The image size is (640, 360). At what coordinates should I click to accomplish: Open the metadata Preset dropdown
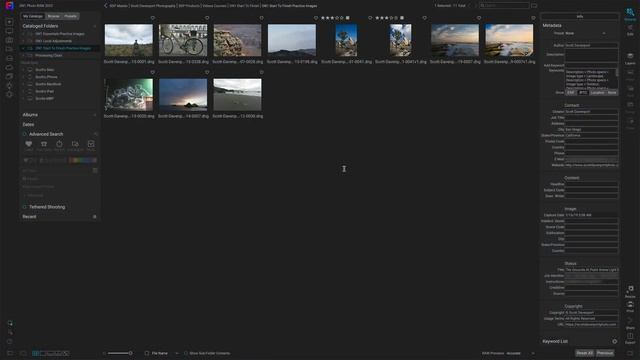coord(586,33)
